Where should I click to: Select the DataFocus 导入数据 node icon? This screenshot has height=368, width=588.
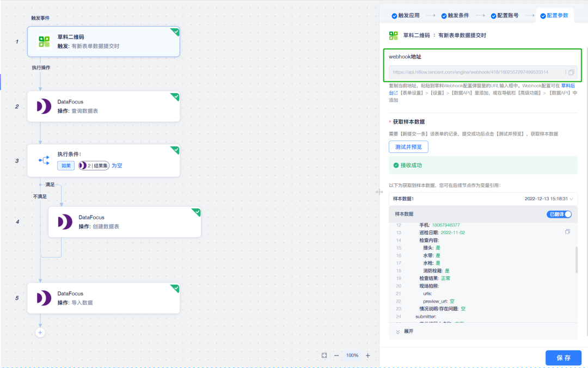click(x=44, y=298)
